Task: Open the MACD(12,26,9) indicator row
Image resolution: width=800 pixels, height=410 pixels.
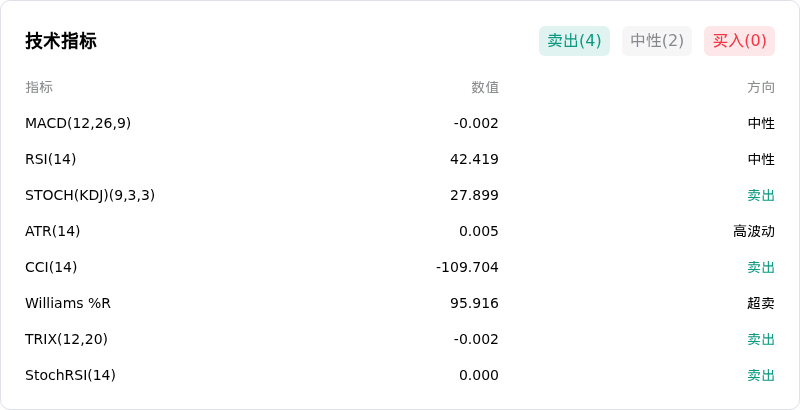Action: 400,123
